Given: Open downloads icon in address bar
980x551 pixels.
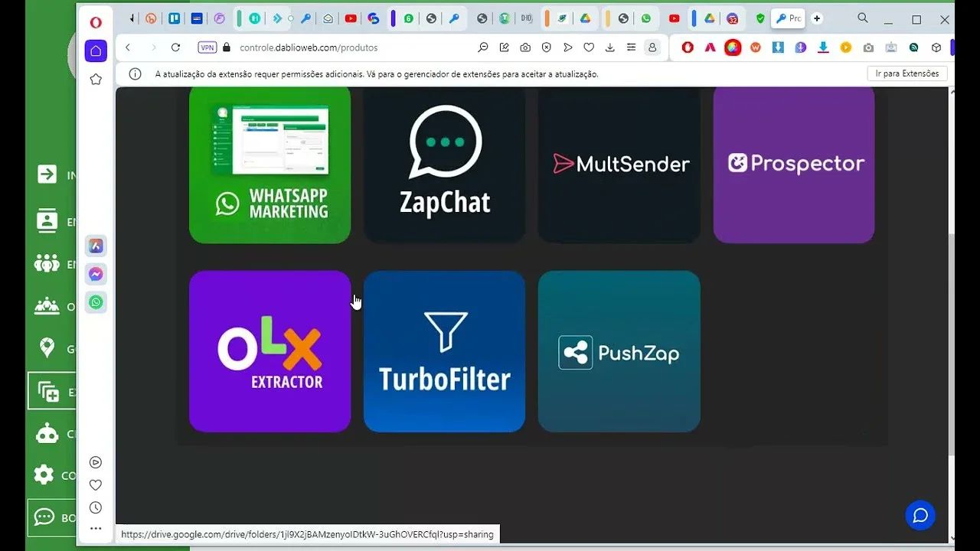Looking at the screenshot, I should pyautogui.click(x=610, y=47).
